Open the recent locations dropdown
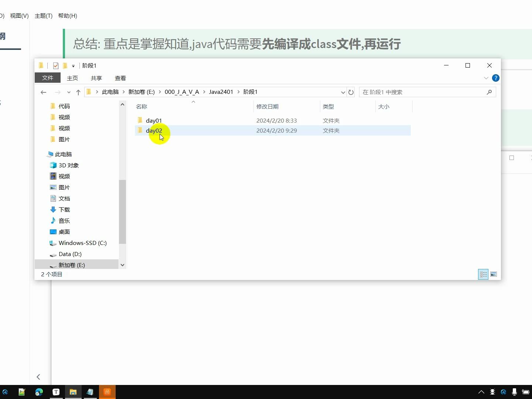Viewport: 532px width, 399px height. [x=69, y=92]
